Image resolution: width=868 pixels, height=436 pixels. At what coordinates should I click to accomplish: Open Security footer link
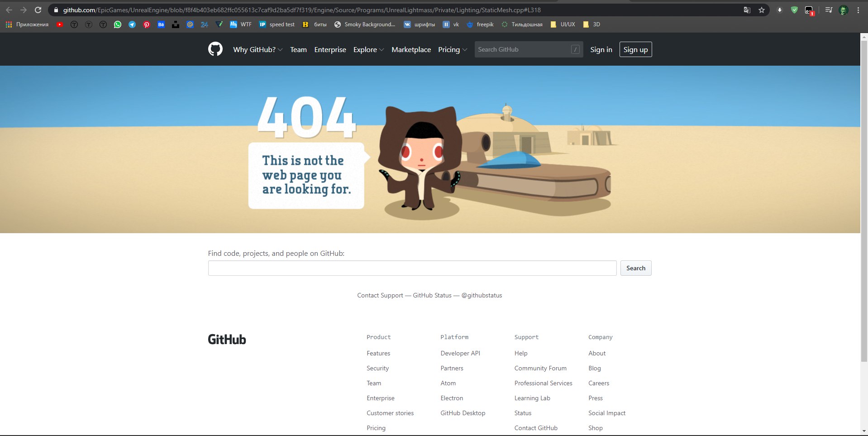[377, 368]
